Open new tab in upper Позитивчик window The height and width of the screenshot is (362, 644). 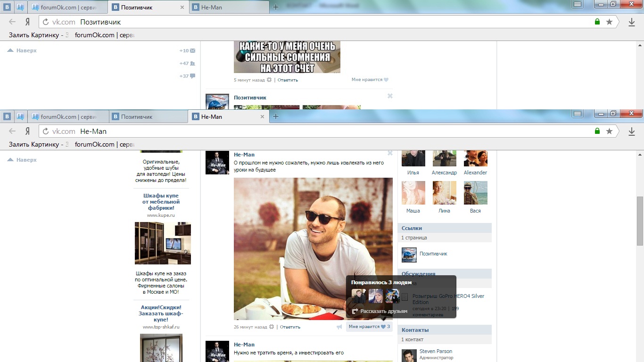coord(276,7)
